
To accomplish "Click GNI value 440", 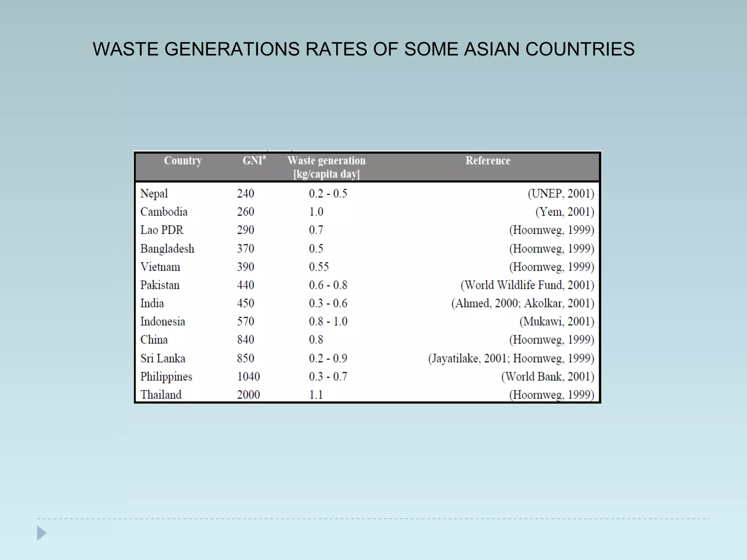I will [245, 285].
